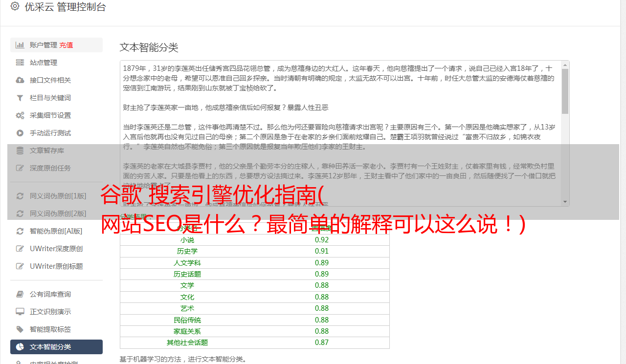Open the 账户管理 menu item

pos(56,45)
